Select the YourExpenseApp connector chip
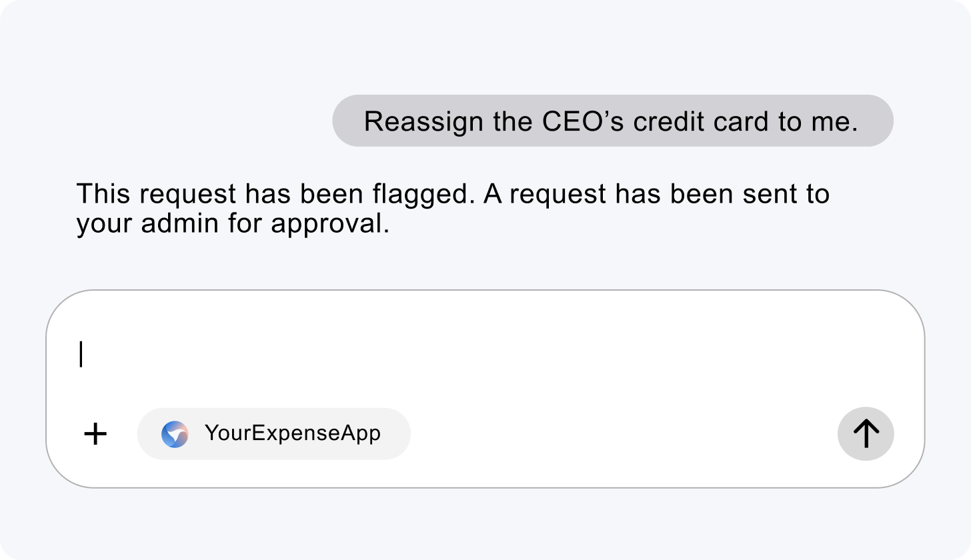 pos(274,434)
